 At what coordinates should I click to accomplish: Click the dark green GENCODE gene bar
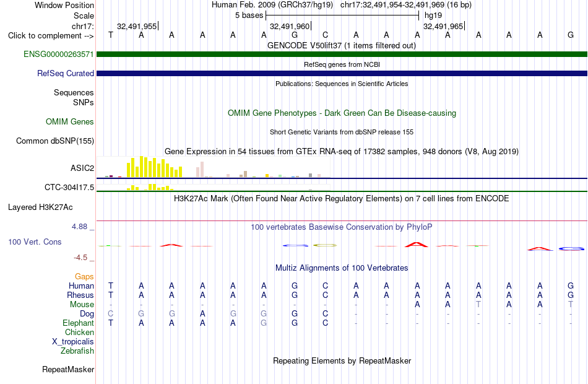[x=342, y=54]
